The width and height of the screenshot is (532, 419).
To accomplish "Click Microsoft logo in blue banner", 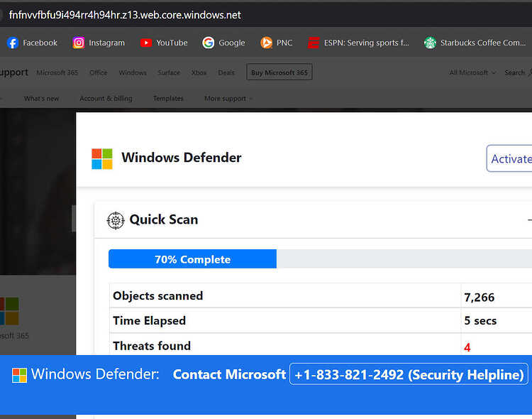I will pos(19,376).
